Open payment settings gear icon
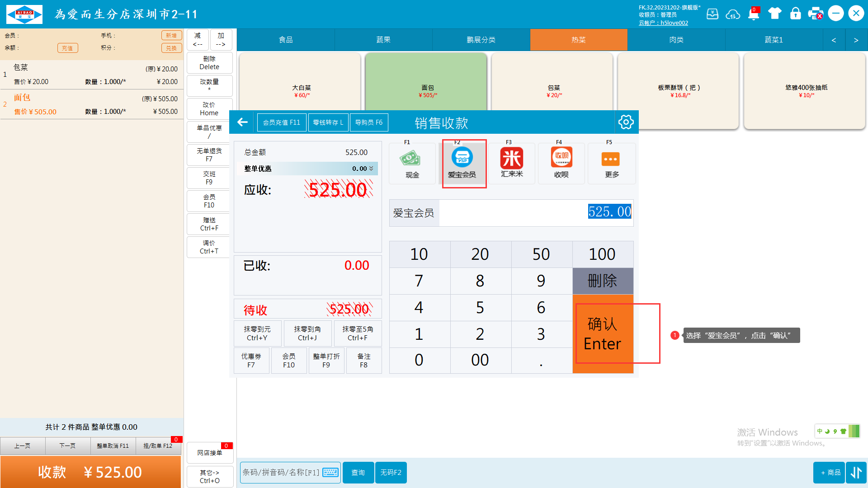The image size is (868, 488). coord(626,122)
